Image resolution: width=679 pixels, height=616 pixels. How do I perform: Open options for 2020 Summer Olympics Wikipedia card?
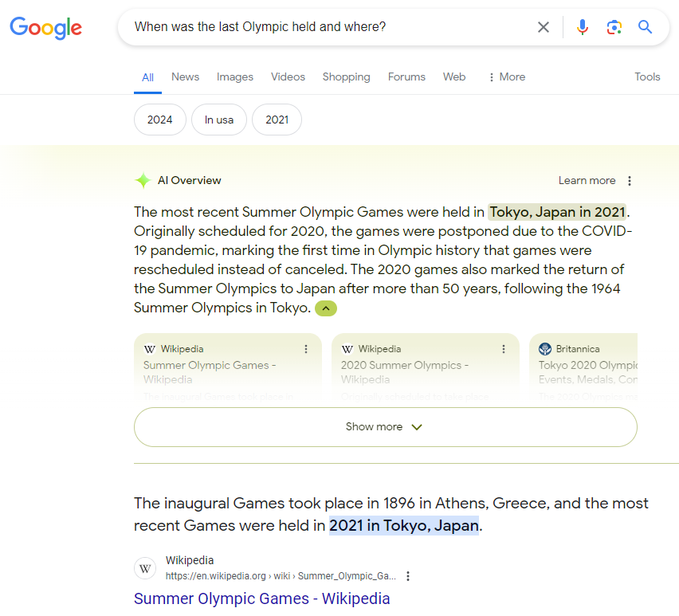click(504, 349)
